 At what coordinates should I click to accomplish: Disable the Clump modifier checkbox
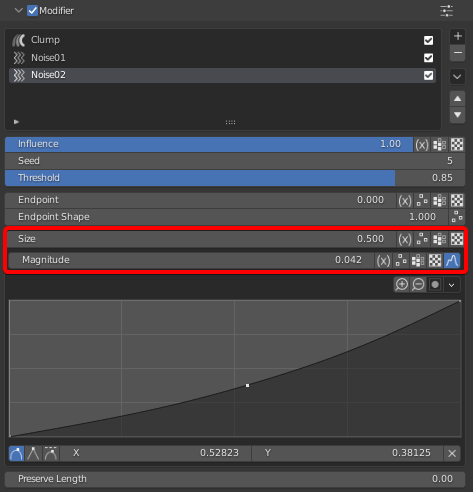[428, 40]
